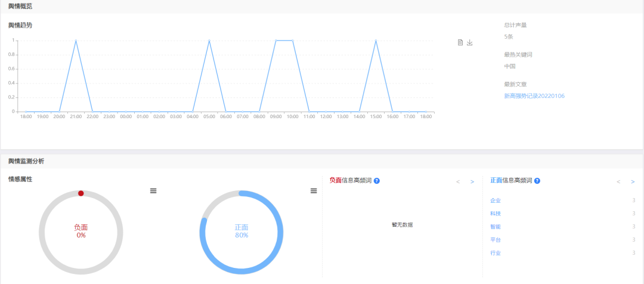Click the help icon next to 正面信息高频词
The image size is (644, 284).
click(537, 181)
